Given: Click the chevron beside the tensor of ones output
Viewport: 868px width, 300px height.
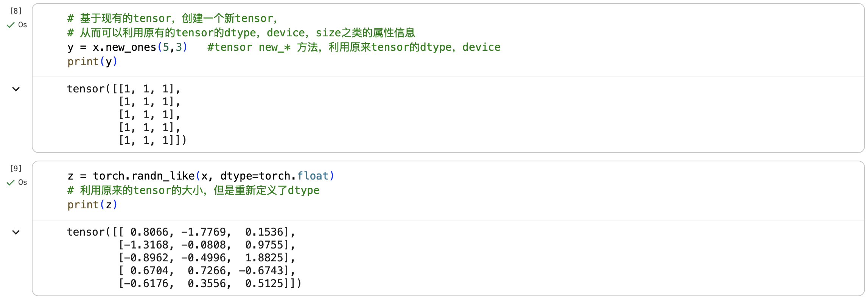Looking at the screenshot, I should point(16,89).
